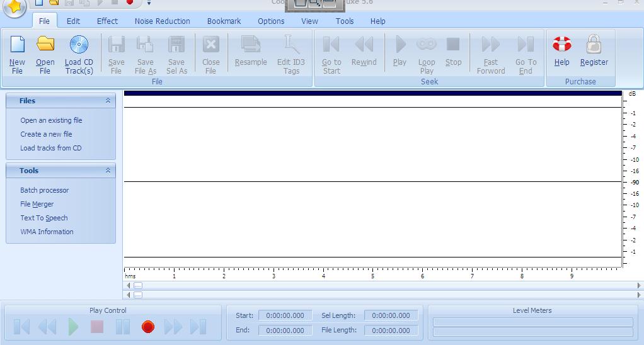Screen dimensions: 644x345
Task: Click the right arrow of lower scrollbar
Action: [x=639, y=295]
